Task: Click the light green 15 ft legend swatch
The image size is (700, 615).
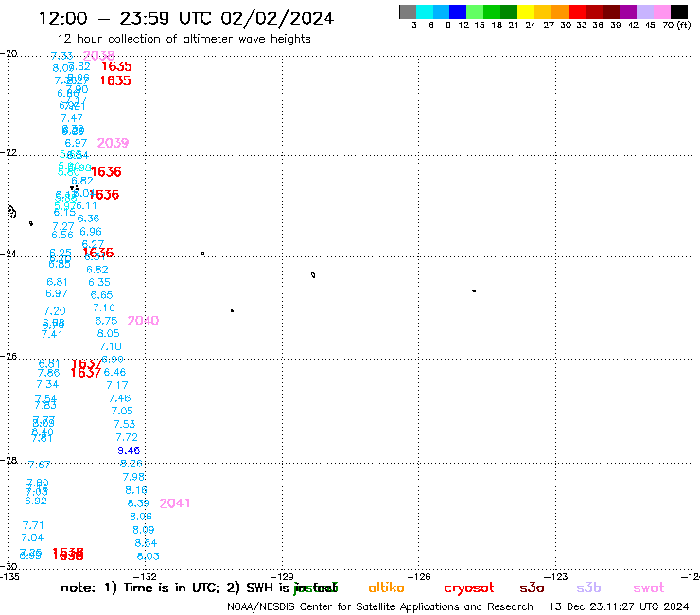Action: 475,11
